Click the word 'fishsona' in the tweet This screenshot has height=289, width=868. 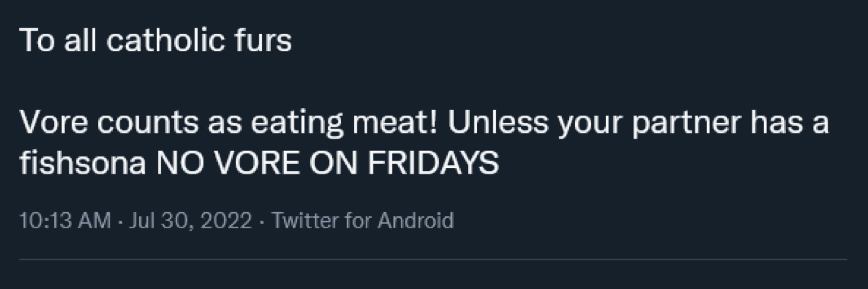(83, 163)
